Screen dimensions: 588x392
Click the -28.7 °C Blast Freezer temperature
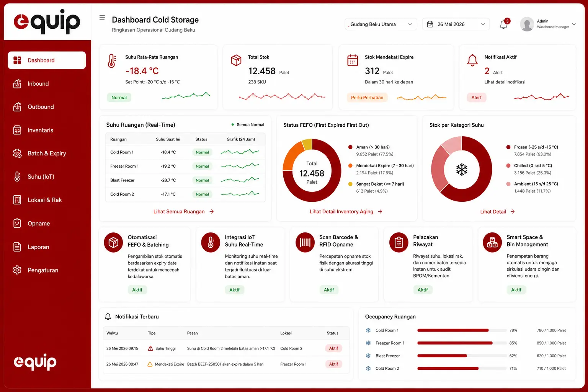click(x=168, y=180)
